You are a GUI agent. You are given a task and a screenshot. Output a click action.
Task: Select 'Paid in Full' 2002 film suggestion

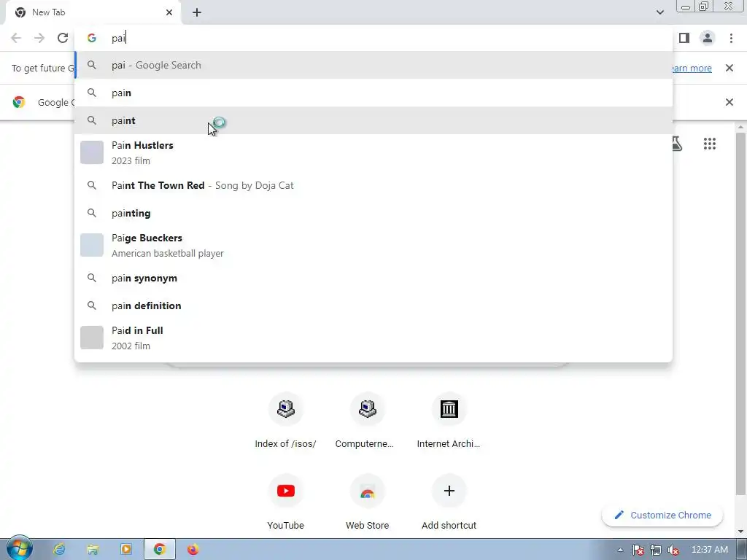(x=373, y=338)
